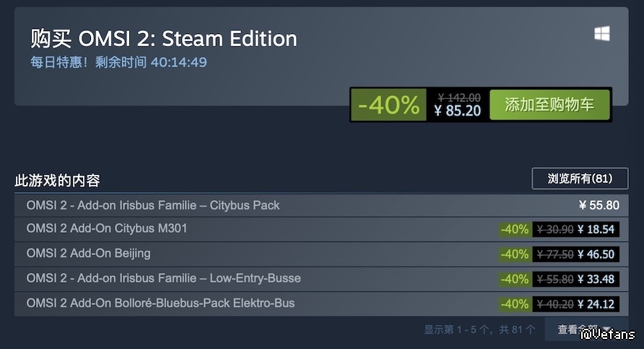This screenshot has width=644, height=349.
Task: Click the Windows platform icon
Action: [602, 34]
